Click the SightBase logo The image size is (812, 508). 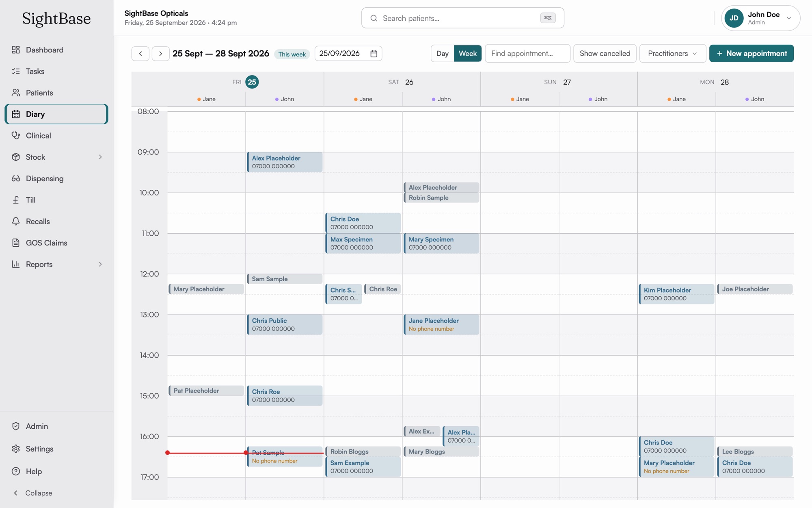[x=56, y=18]
